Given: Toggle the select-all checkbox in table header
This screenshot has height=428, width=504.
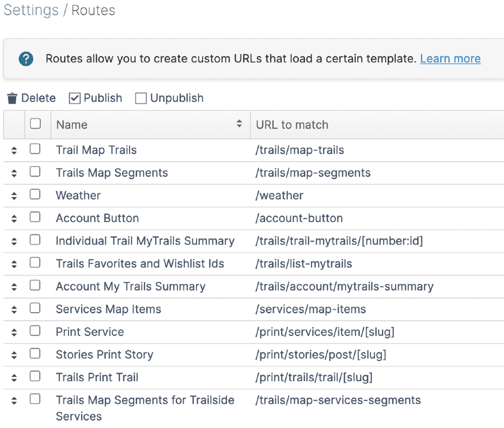Looking at the screenshot, I should click(35, 124).
